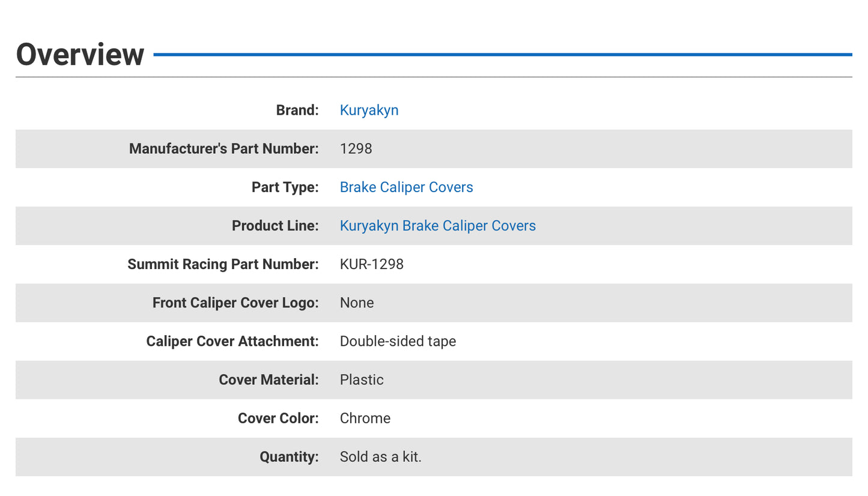Click the Plastic material value
This screenshot has width=868, height=496.
coord(362,380)
